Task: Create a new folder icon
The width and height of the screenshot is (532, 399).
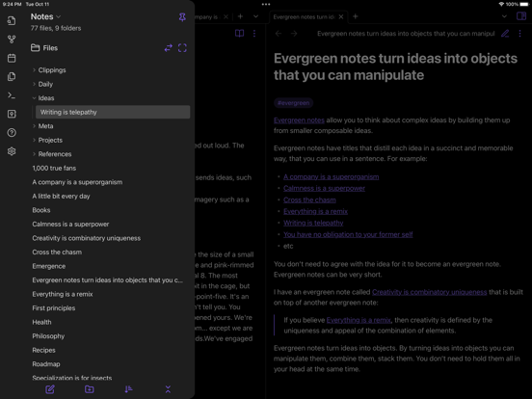Action: click(90, 389)
